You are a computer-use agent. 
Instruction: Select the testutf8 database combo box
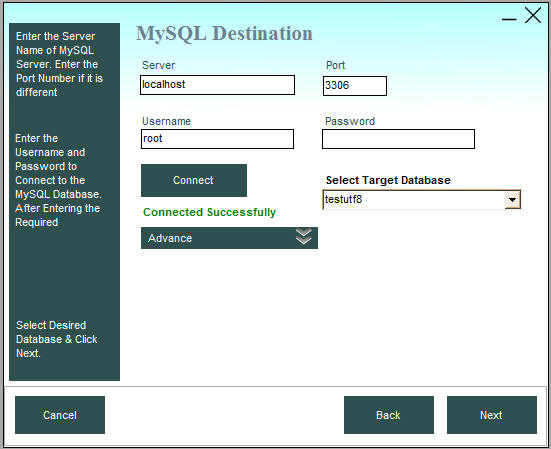[x=421, y=200]
